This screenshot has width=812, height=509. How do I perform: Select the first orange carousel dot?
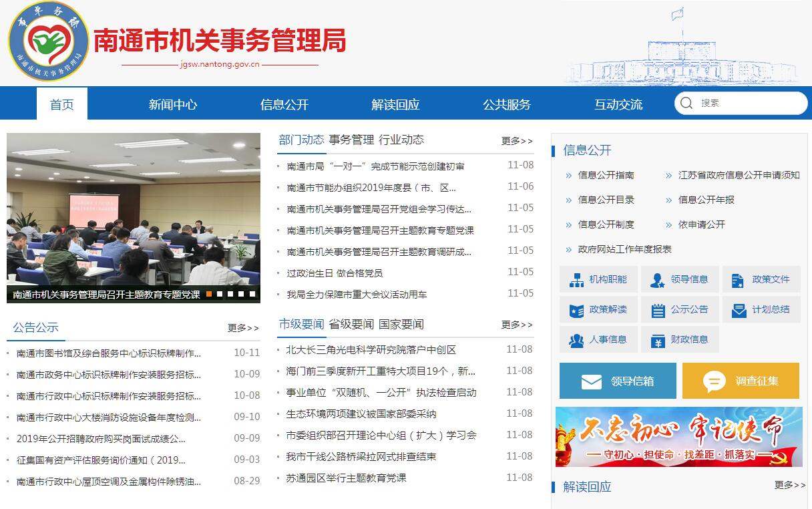tap(209, 294)
